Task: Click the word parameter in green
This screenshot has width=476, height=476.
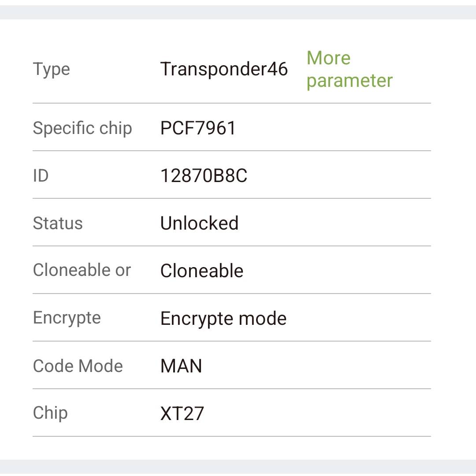Action: (350, 81)
